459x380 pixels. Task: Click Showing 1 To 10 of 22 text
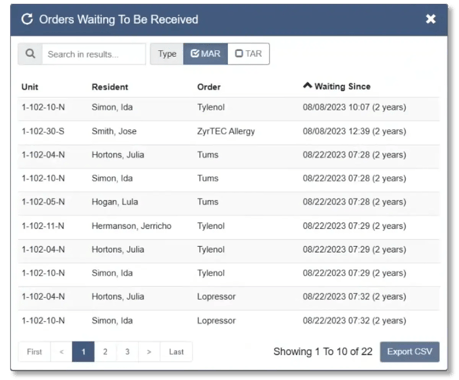pos(323,352)
